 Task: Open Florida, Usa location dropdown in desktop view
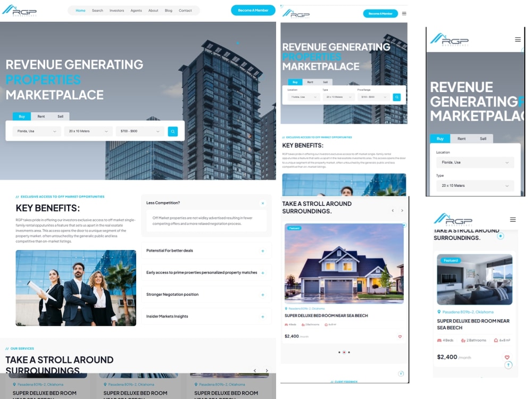[37, 131]
